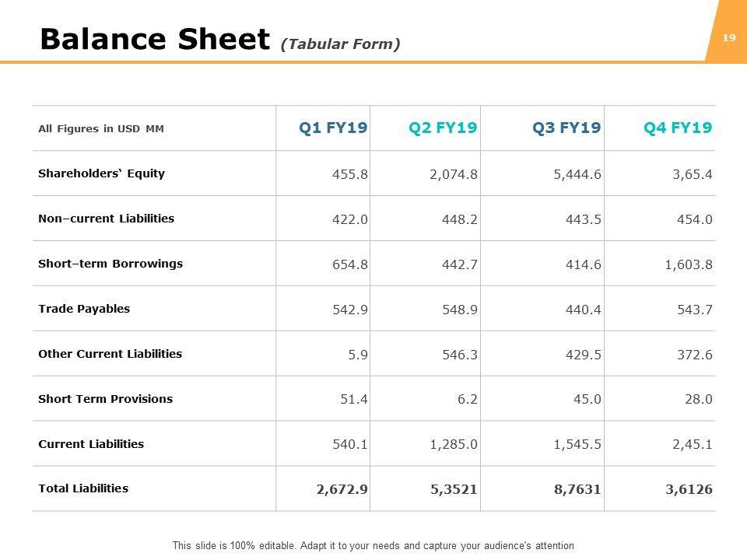Click the Q3 FY19 column header
747x560 pixels.
pyautogui.click(x=566, y=128)
